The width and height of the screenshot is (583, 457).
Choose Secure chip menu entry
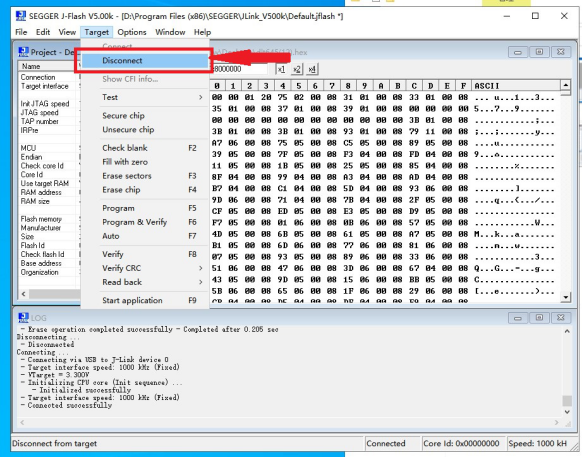[145, 116]
